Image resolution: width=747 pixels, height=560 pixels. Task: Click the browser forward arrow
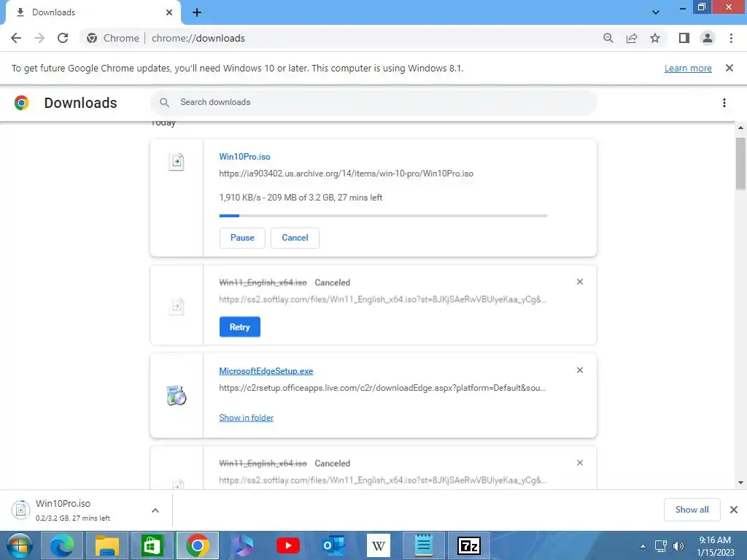pyautogui.click(x=39, y=38)
